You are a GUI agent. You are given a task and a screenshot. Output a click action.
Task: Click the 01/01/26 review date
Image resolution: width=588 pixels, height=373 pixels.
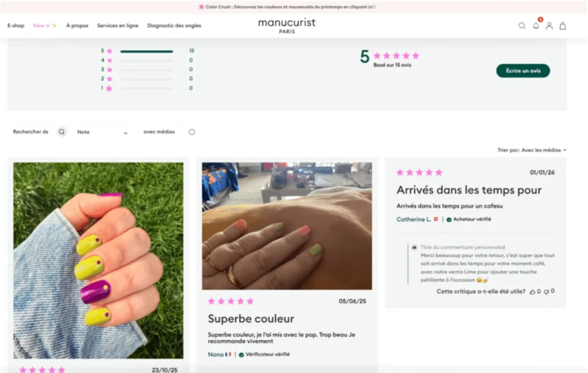tap(542, 172)
